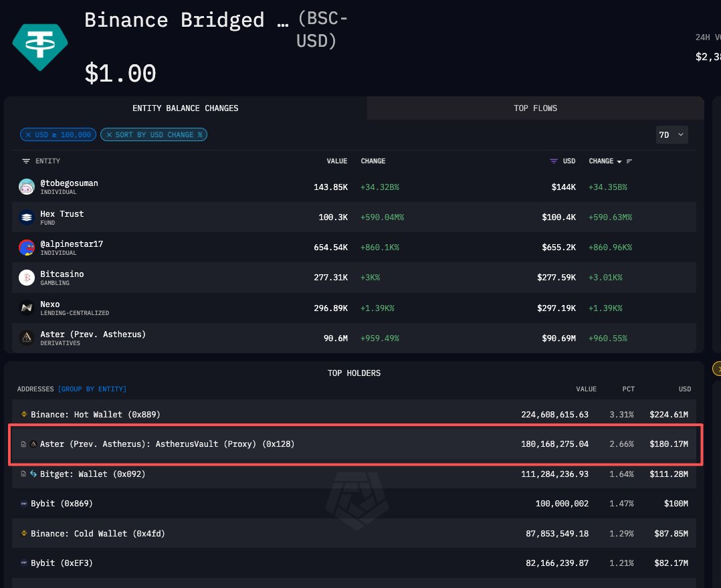Open the 7D timeframe dropdown

tap(672, 134)
